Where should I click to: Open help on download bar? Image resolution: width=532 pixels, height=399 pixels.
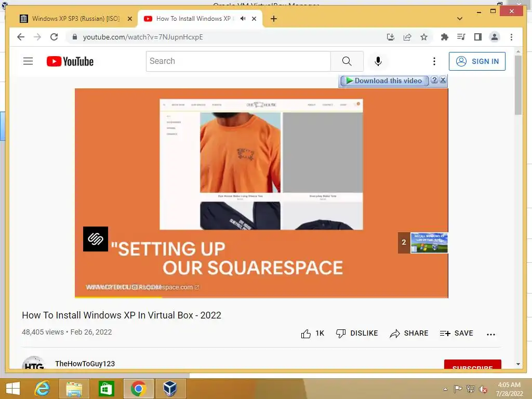click(x=434, y=81)
